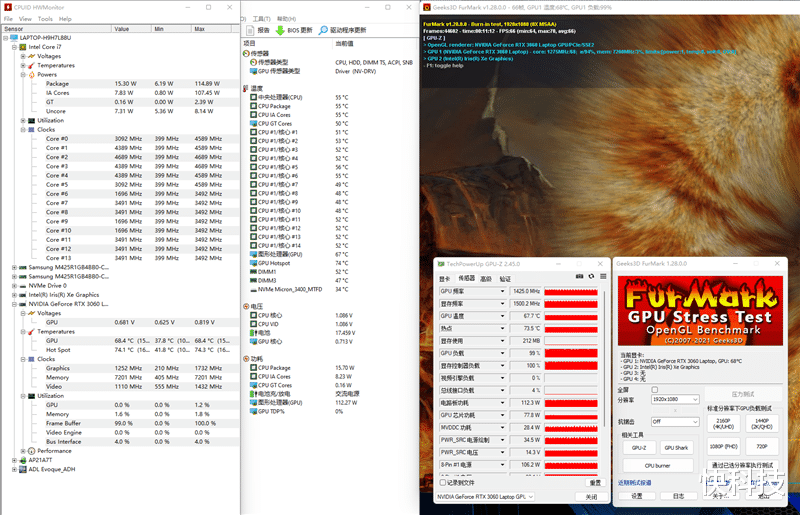The image size is (800, 515).
Task: Click the GPU-Z app icon in title bar
Action: (441, 264)
